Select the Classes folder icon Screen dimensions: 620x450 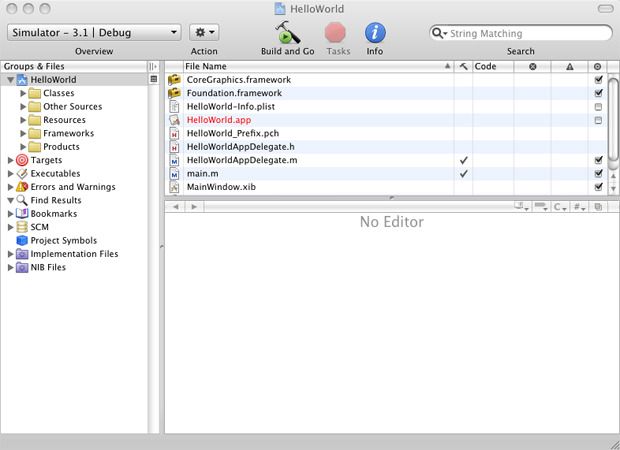point(35,93)
